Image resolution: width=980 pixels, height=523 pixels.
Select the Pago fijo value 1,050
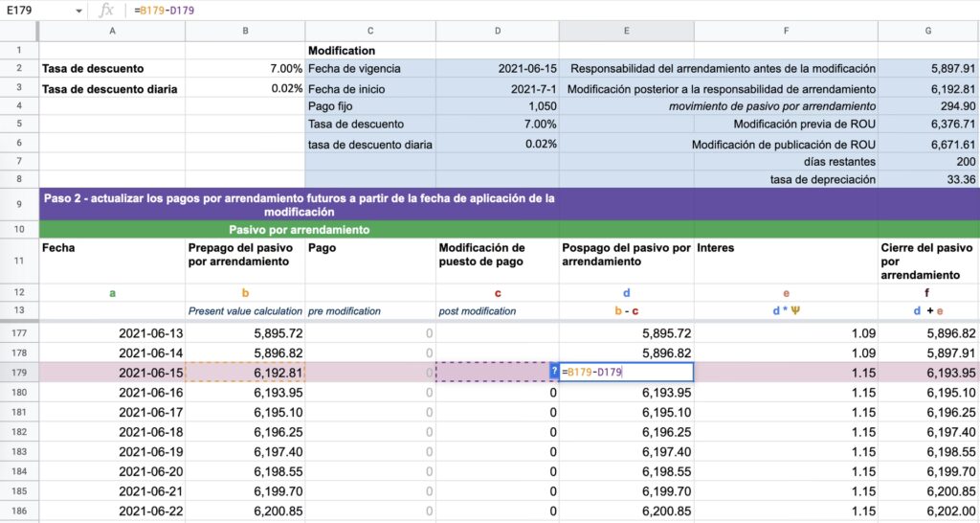498,106
